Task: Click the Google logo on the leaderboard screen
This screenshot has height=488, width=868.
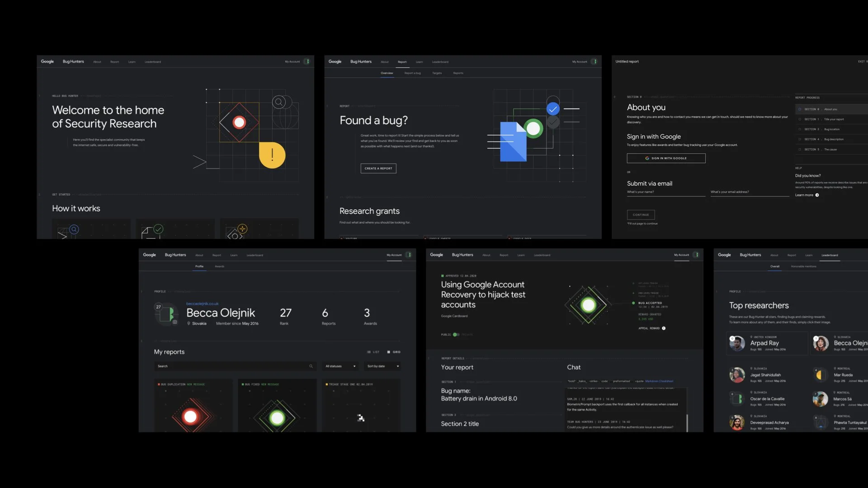Action: click(724, 255)
